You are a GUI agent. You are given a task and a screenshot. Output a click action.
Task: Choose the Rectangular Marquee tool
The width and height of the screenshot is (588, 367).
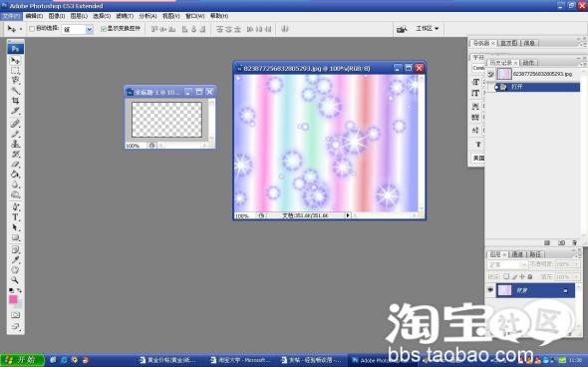click(15, 70)
